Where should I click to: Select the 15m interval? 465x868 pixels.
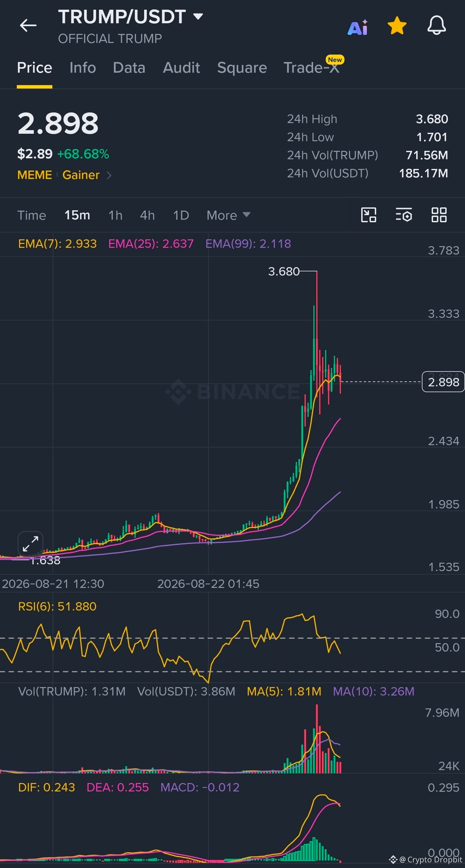click(77, 215)
